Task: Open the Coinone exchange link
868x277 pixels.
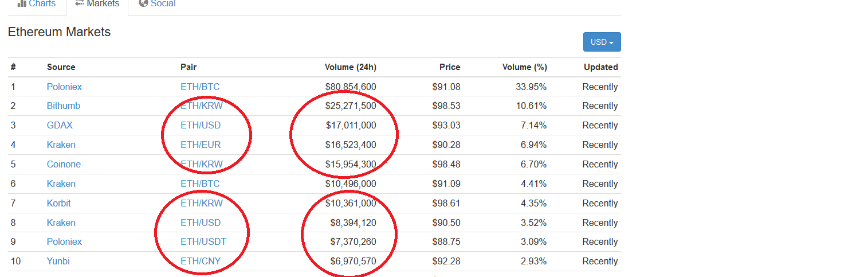Action: click(64, 165)
